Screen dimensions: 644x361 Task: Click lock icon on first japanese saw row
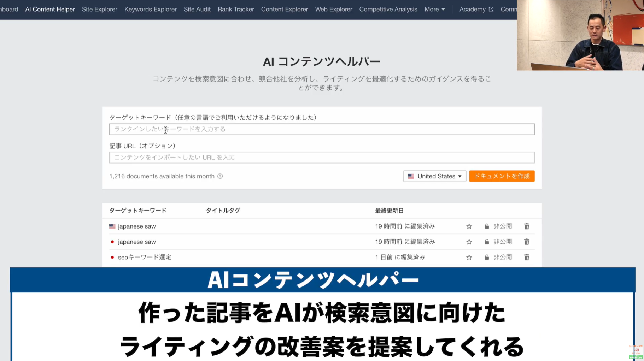coord(487,226)
